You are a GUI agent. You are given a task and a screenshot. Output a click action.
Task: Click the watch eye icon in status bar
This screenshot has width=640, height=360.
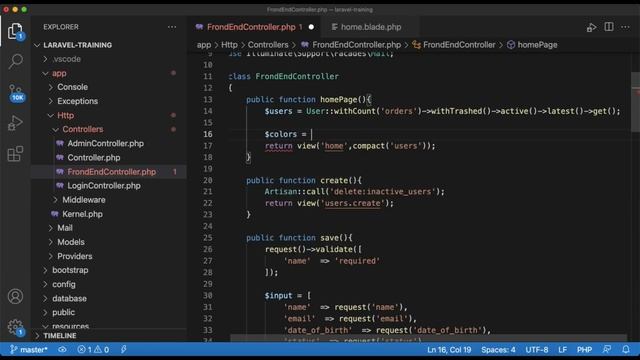pyautogui.click(x=62, y=350)
